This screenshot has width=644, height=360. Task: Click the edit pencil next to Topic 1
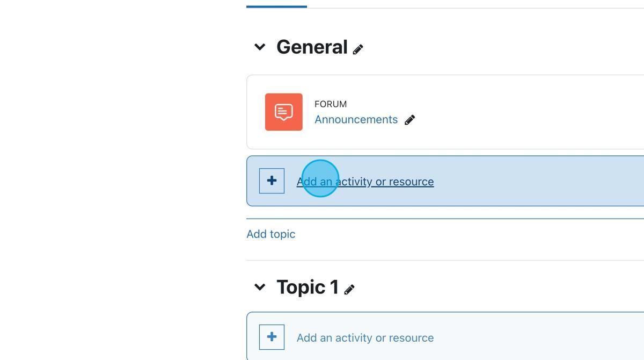[x=349, y=289]
